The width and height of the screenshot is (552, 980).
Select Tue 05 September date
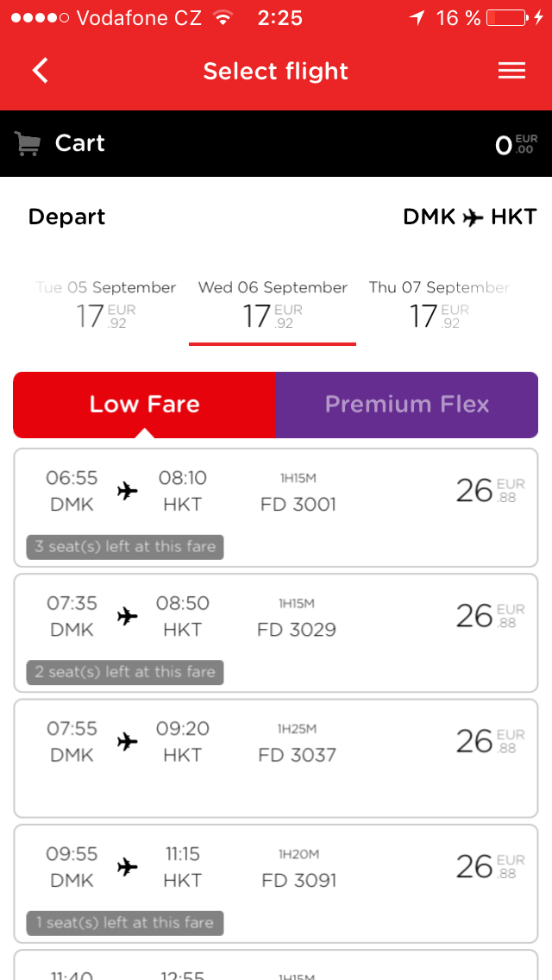pyautogui.click(x=105, y=305)
